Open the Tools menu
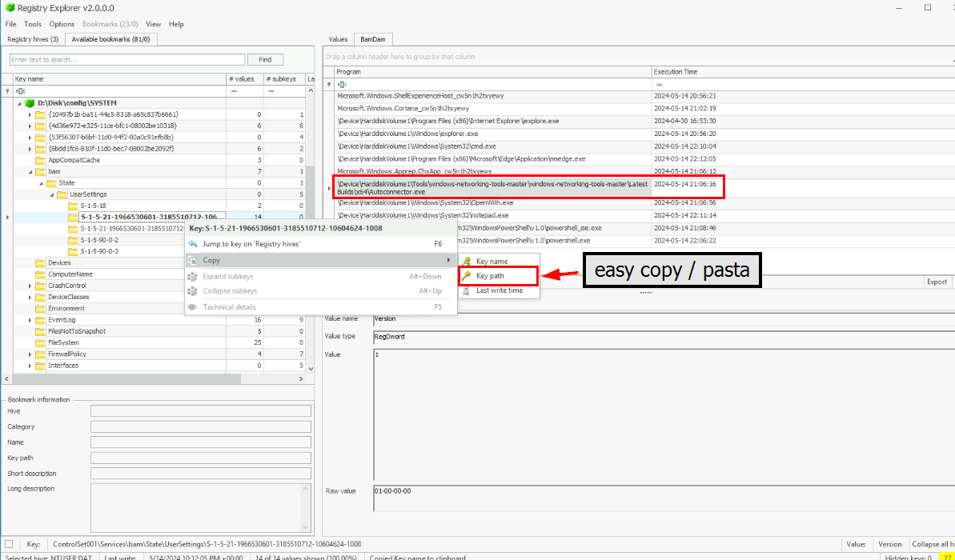955x560 pixels. 33,24
